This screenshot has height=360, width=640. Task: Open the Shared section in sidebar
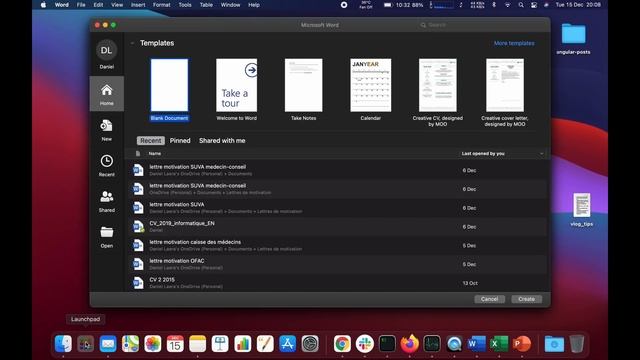tap(107, 201)
